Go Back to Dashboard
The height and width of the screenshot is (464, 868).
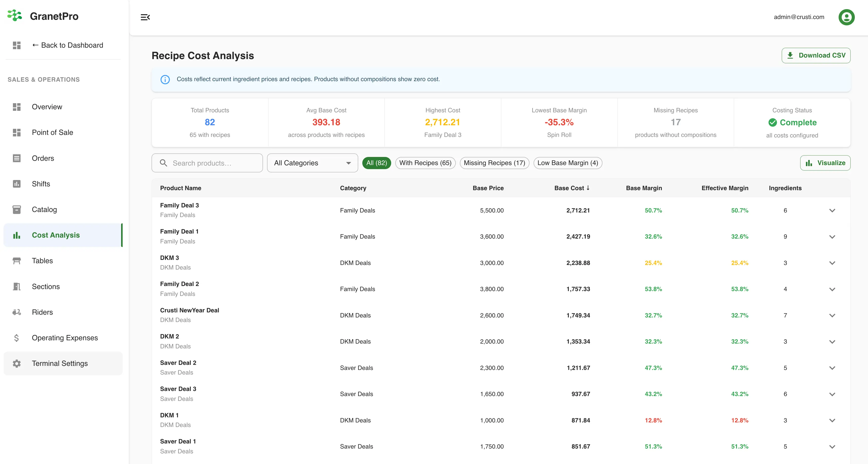67,45
